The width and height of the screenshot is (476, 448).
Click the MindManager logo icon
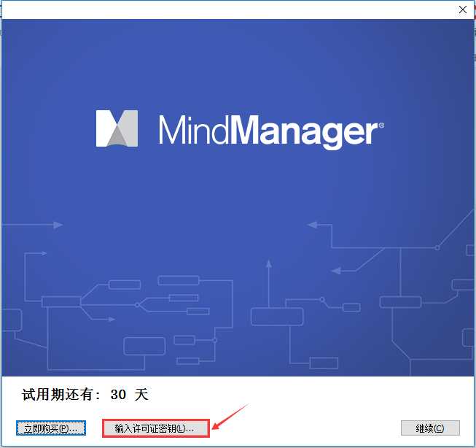[x=117, y=128]
